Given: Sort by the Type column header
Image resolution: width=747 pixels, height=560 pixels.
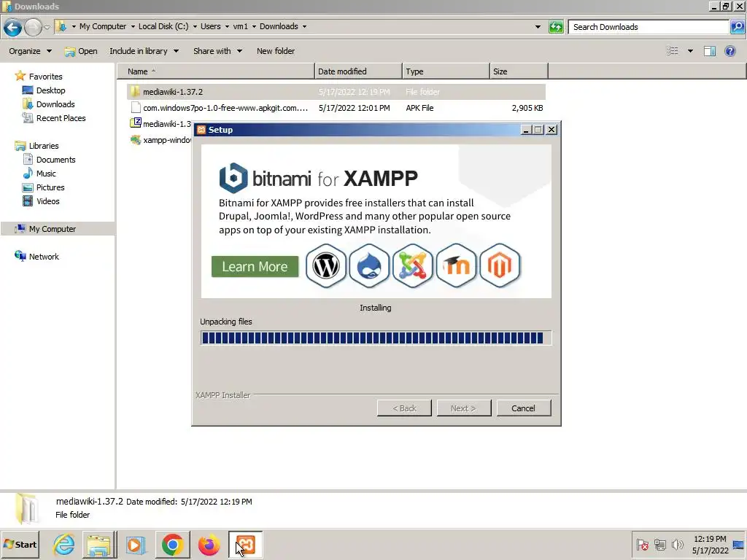Looking at the screenshot, I should [x=446, y=71].
